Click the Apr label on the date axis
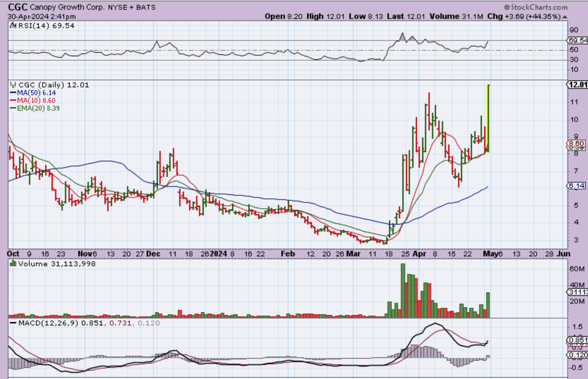The image size is (588, 379). [419, 254]
